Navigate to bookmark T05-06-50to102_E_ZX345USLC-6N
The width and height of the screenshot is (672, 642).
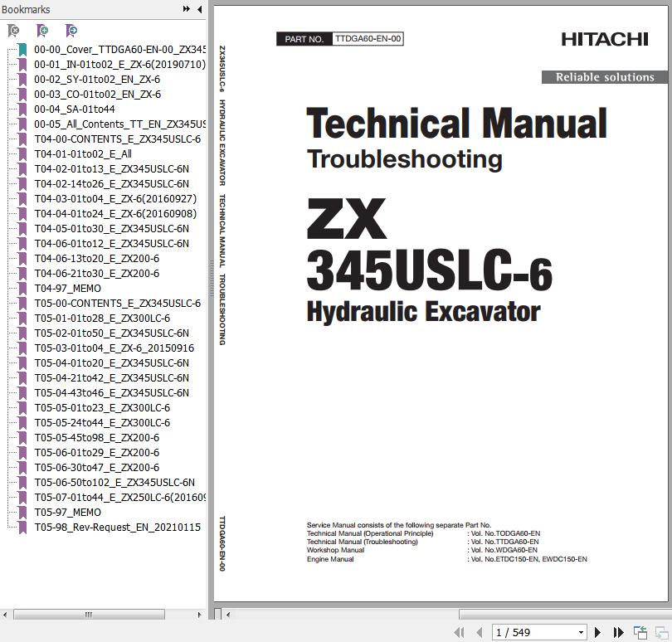pyautogui.click(x=114, y=483)
